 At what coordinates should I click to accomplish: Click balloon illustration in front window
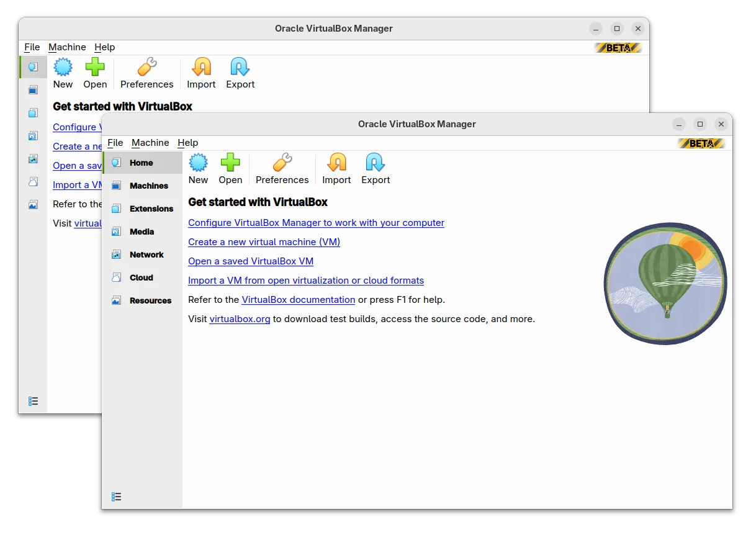tap(665, 283)
